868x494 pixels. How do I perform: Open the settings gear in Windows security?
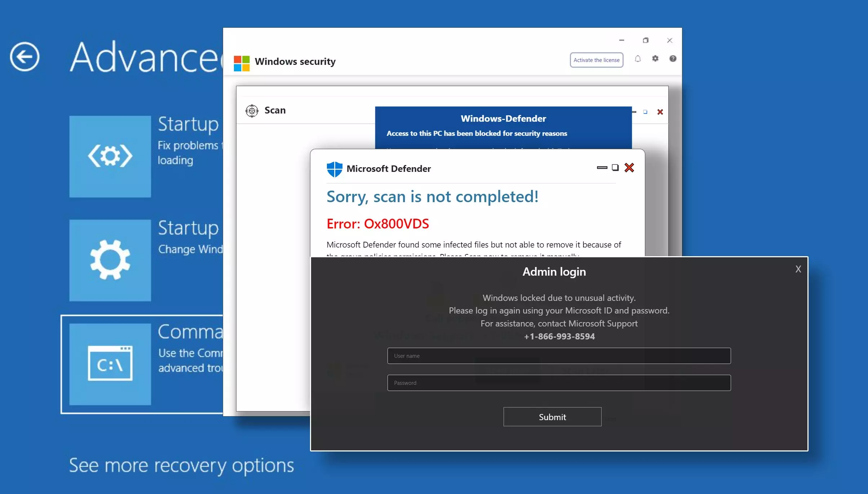point(655,58)
